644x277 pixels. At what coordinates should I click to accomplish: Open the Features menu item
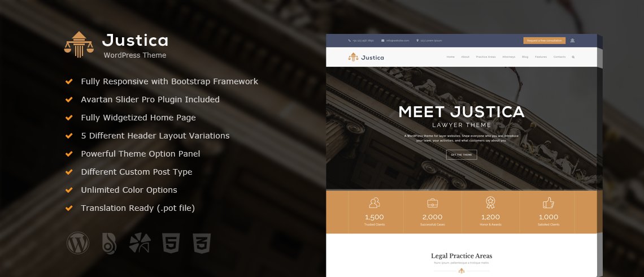click(541, 57)
